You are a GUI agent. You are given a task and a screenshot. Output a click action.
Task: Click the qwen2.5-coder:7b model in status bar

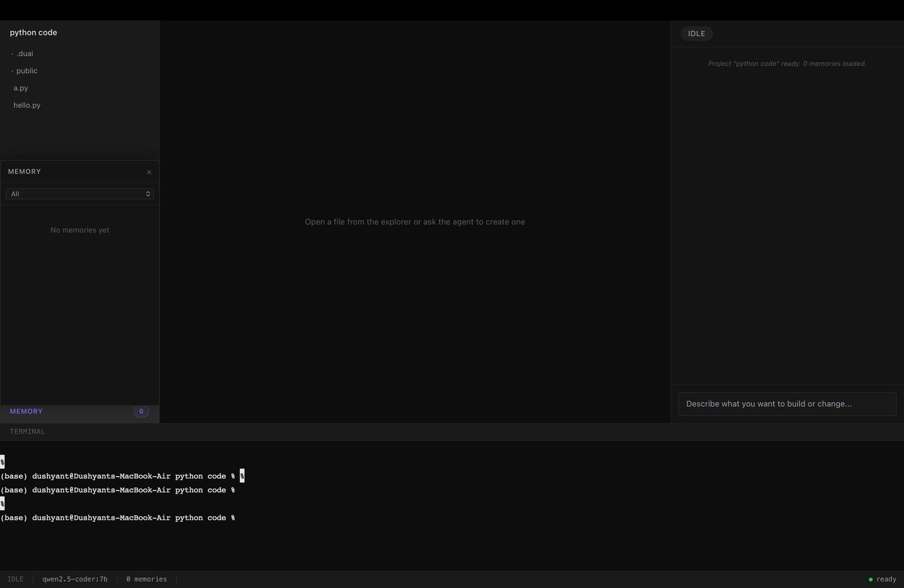[75, 579]
